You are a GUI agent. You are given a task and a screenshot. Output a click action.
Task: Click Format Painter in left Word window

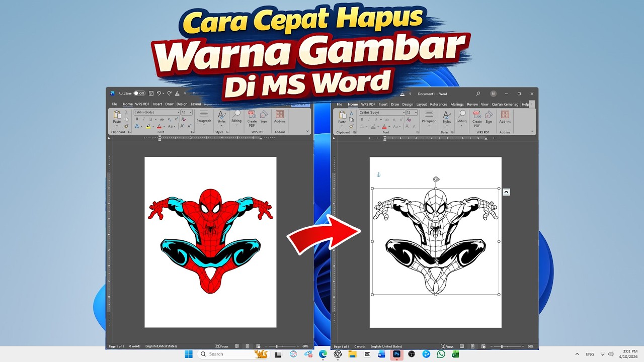(x=126, y=126)
